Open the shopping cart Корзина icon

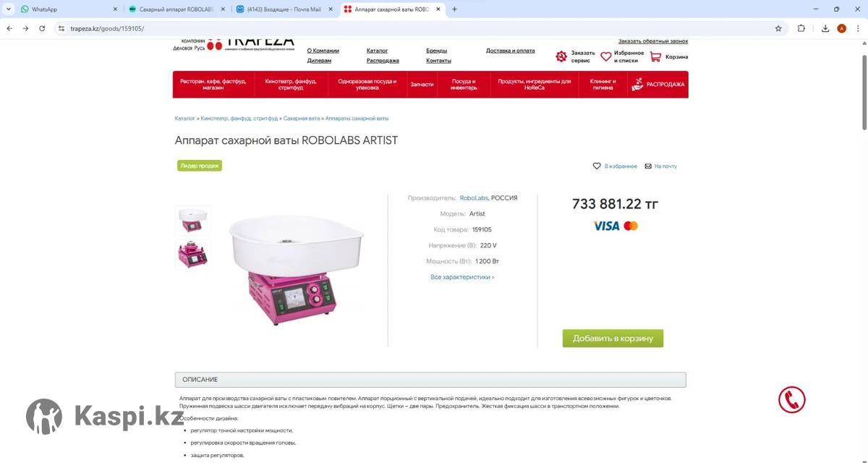(655, 56)
